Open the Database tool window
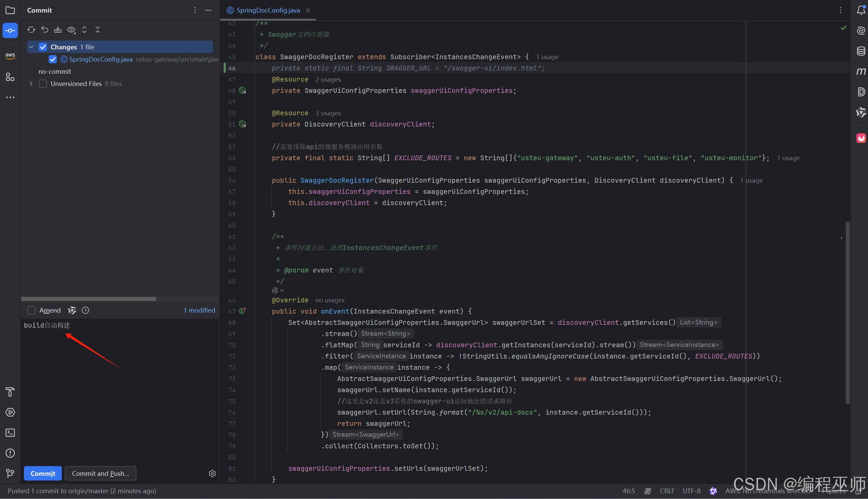The image size is (868, 499). click(x=861, y=51)
